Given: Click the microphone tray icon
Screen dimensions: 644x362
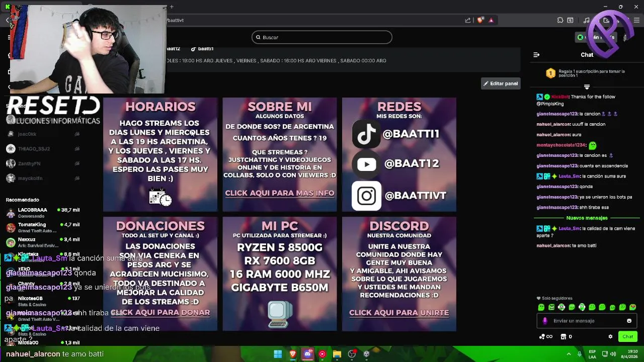Looking at the screenshot, I should (x=580, y=354).
